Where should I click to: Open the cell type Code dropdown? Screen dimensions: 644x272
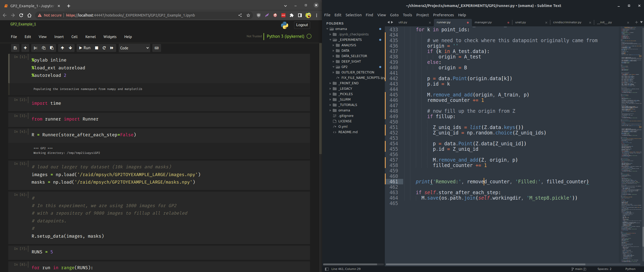point(134,48)
